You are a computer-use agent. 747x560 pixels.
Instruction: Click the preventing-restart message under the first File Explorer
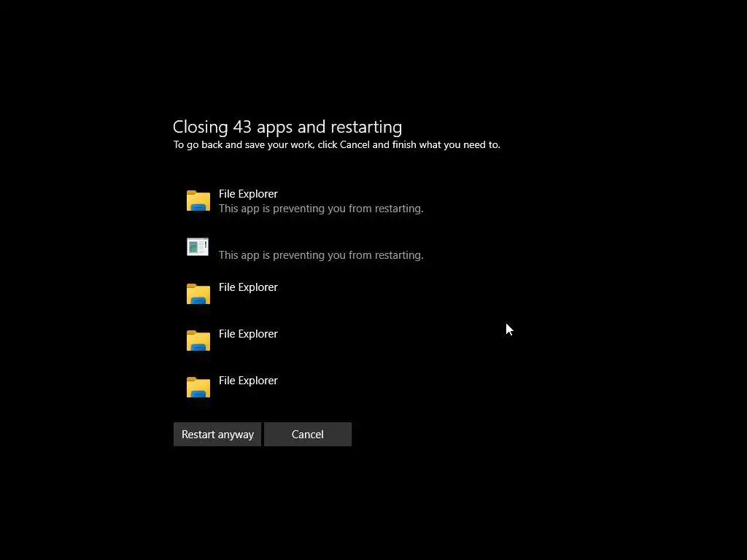(x=321, y=209)
